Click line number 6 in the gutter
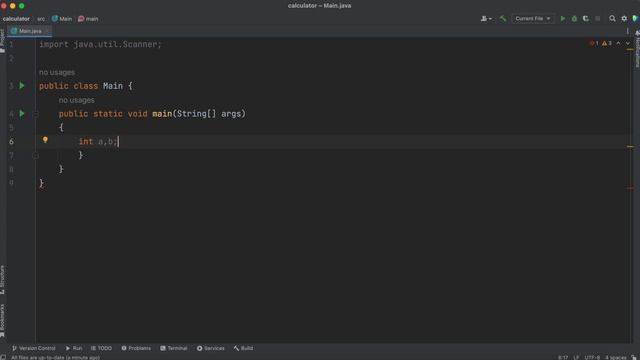The height and width of the screenshot is (360, 640). click(x=11, y=142)
